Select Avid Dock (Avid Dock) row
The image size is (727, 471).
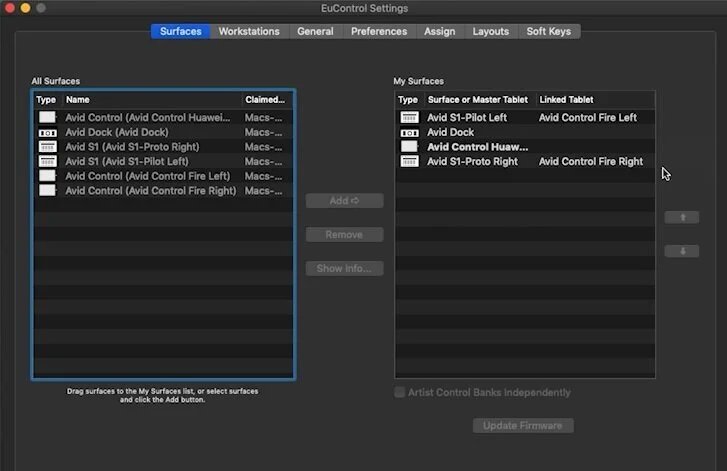[163, 132]
